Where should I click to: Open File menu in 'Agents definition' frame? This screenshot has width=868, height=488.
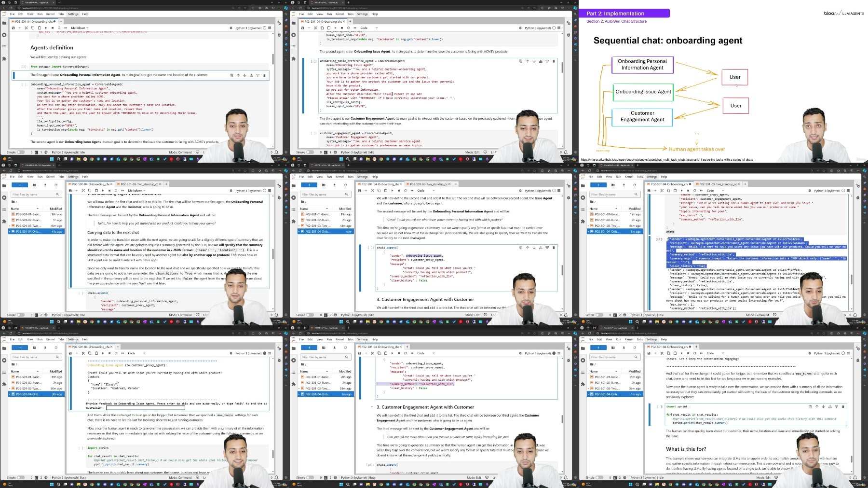tap(12, 14)
